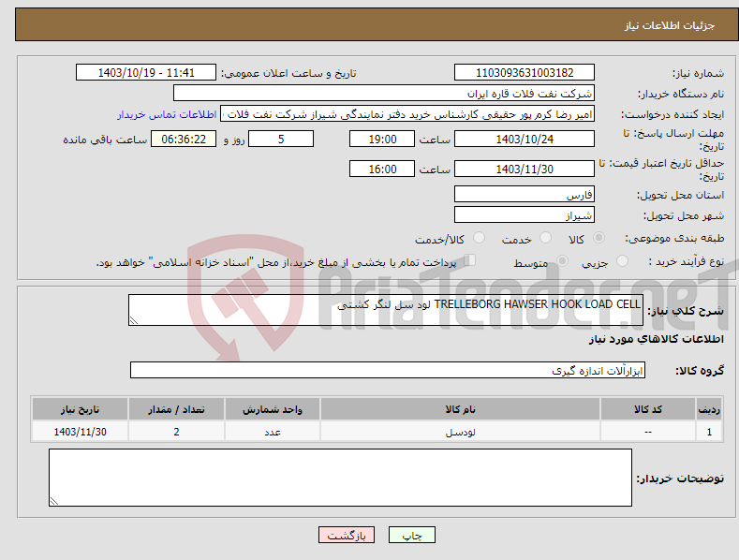This screenshot has width=739, height=560.
Task: Click the goods group field ابزارآلات اندازه گیری
Action: (x=388, y=370)
